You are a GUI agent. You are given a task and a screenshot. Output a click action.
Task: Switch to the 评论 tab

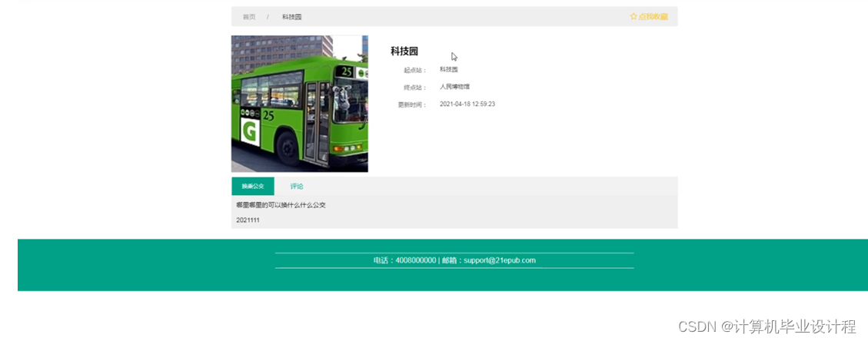pyautogui.click(x=297, y=187)
